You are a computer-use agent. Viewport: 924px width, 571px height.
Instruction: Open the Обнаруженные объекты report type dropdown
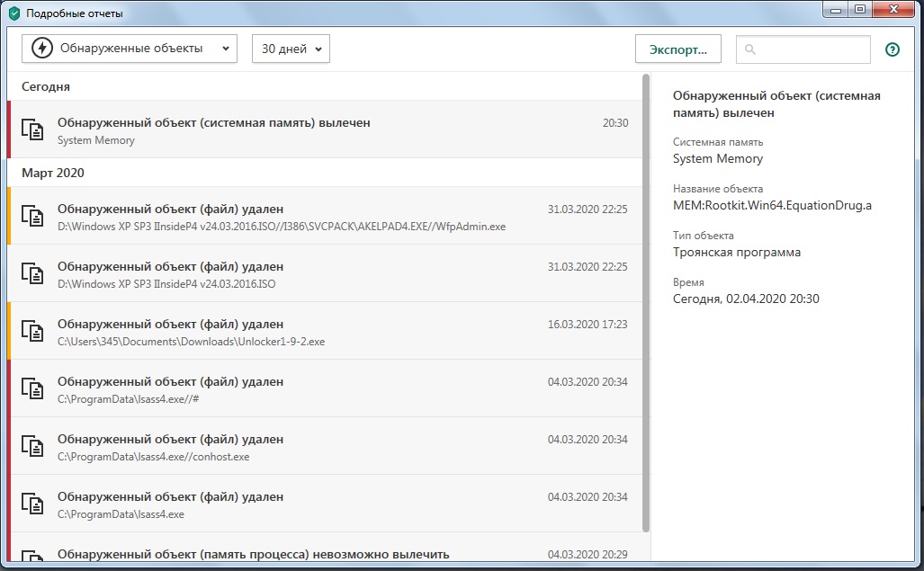point(130,49)
